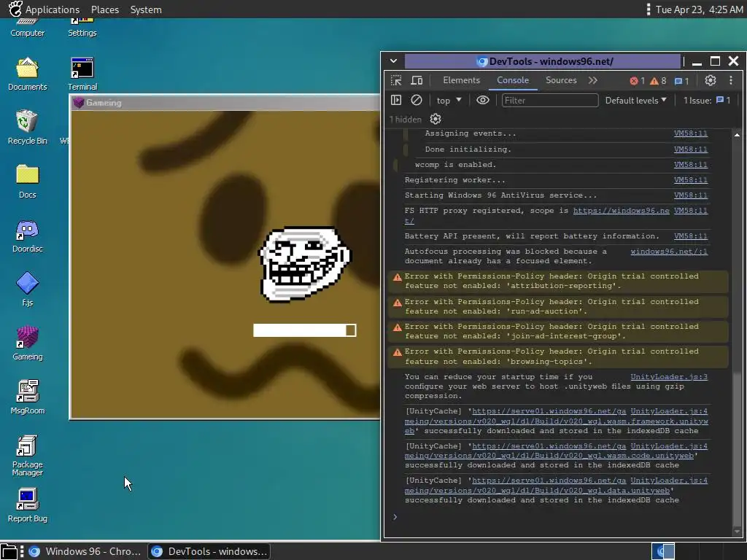Collapse the DevTools window title chevron
747x560 pixels.
pos(393,61)
